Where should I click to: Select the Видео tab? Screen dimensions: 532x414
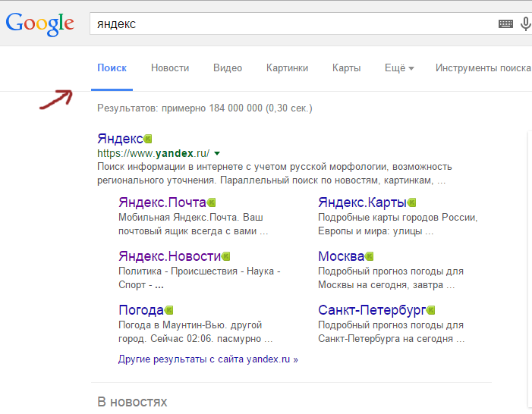click(228, 68)
